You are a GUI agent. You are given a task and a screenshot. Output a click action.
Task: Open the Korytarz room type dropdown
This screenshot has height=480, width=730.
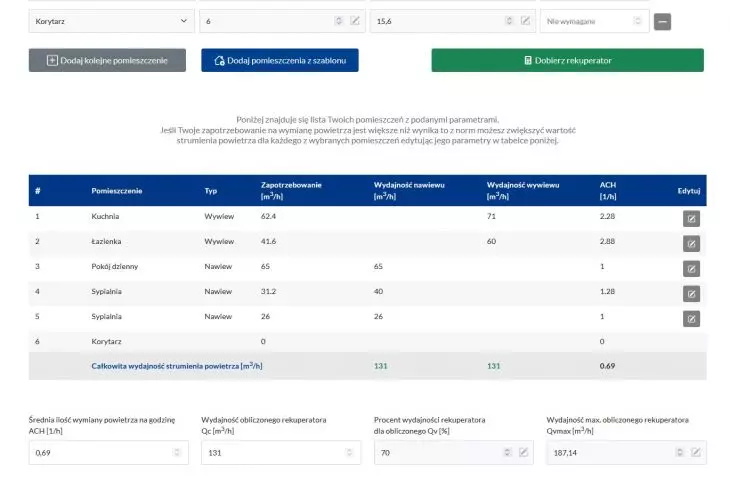[x=111, y=21]
